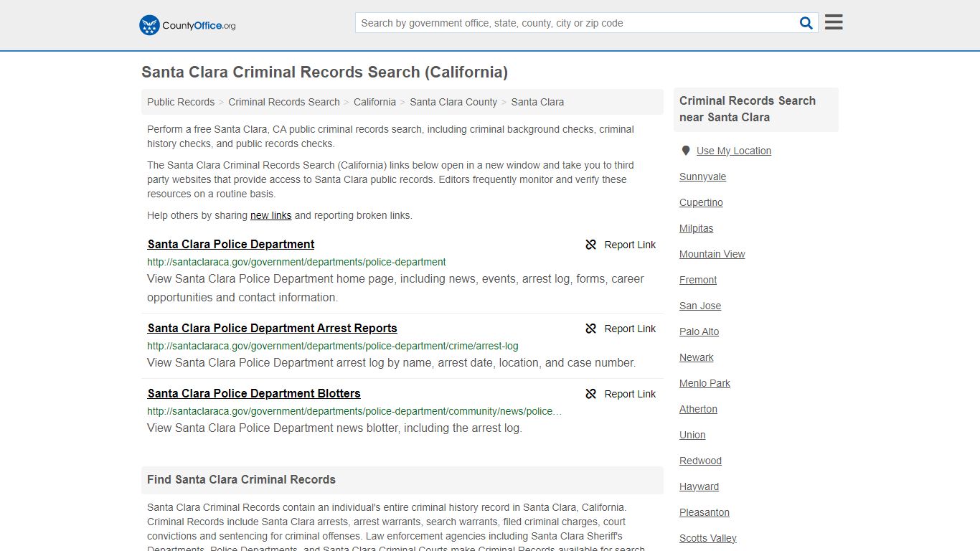The image size is (980, 551).
Task: Select Scotts Valley in nearby list
Action: [x=708, y=538]
